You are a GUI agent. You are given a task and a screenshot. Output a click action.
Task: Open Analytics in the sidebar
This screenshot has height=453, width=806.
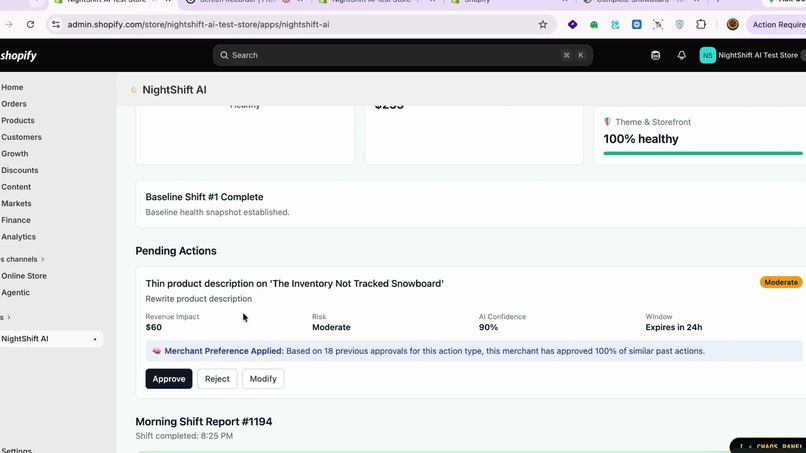[19, 237]
